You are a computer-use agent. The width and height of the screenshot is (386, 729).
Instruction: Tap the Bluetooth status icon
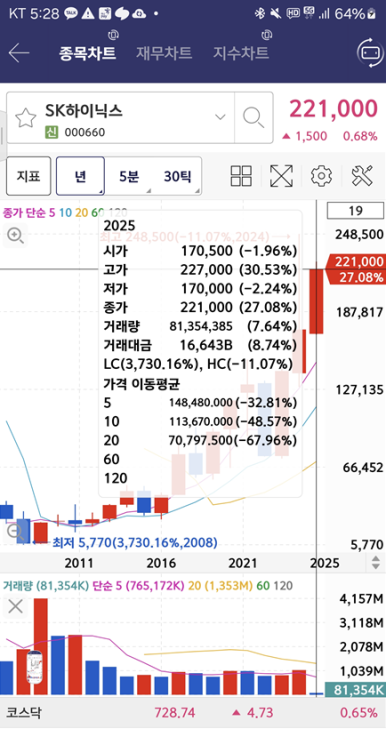(259, 14)
